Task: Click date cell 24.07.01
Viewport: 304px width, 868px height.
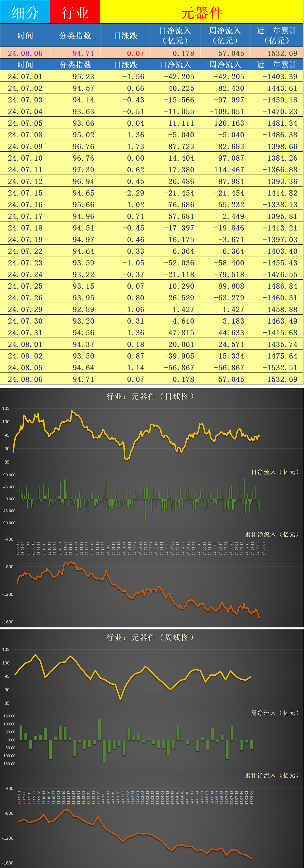Action: [25, 76]
